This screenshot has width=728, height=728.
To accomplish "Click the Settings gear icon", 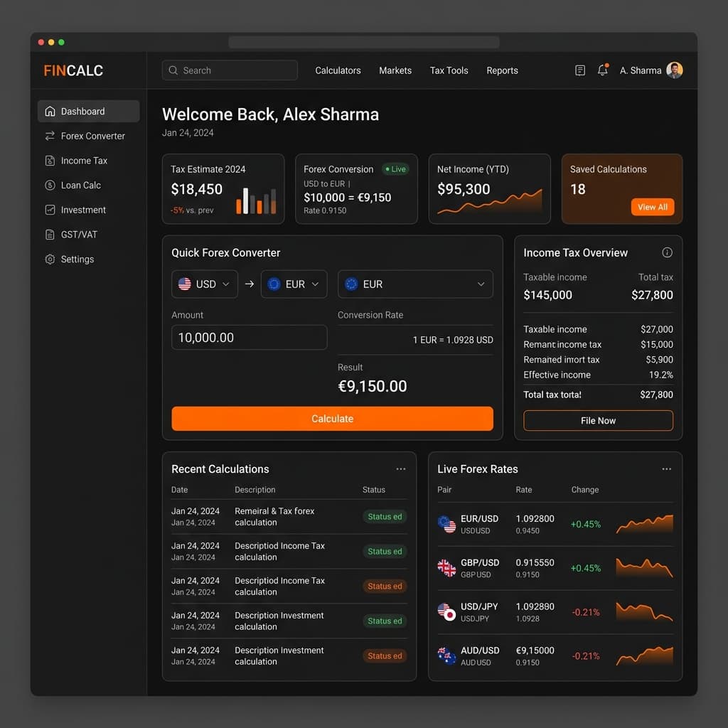I will [x=50, y=259].
